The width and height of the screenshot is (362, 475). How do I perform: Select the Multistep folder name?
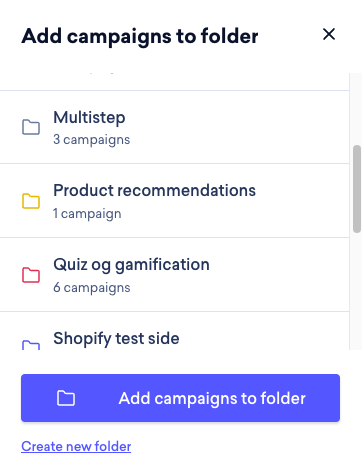click(89, 117)
